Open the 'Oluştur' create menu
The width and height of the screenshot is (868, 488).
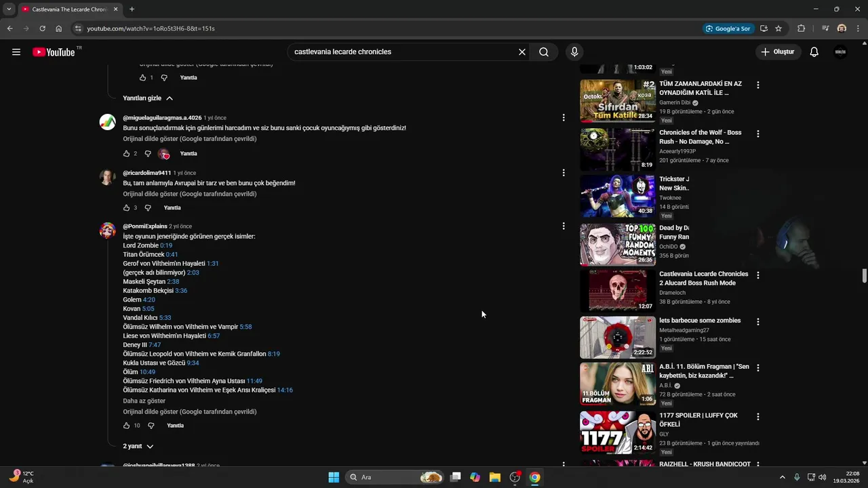pyautogui.click(x=778, y=52)
